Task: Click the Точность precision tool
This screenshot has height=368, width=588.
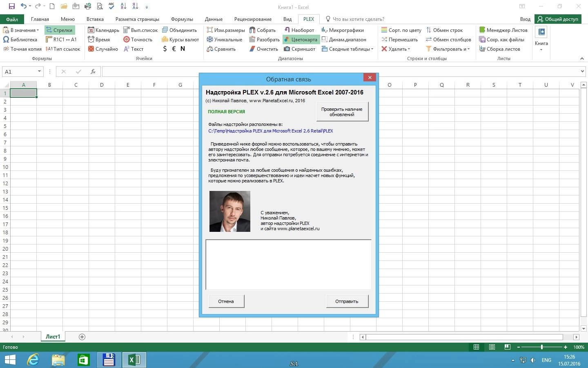Action: pos(138,40)
